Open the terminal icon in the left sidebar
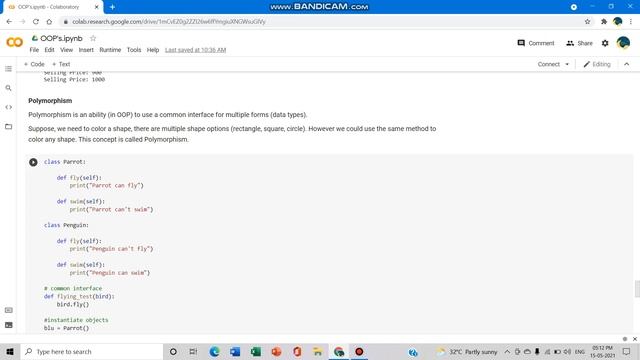The height and width of the screenshot is (360, 640). (9, 325)
